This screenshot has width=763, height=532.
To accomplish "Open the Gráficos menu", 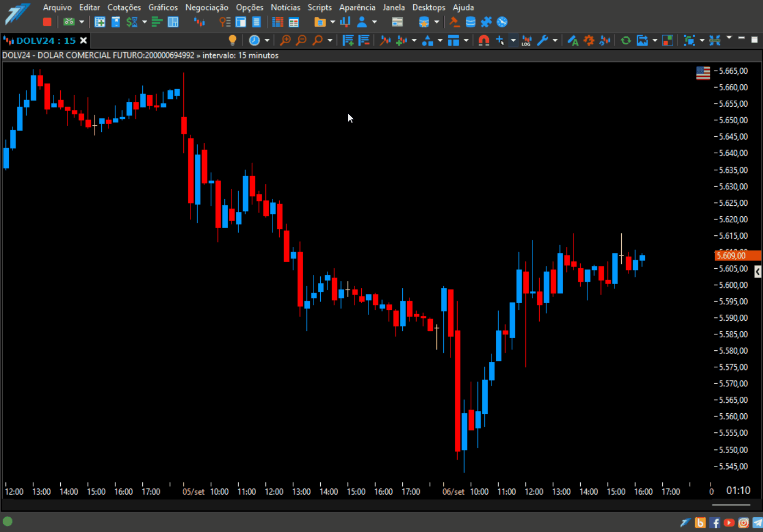I will click(x=163, y=7).
